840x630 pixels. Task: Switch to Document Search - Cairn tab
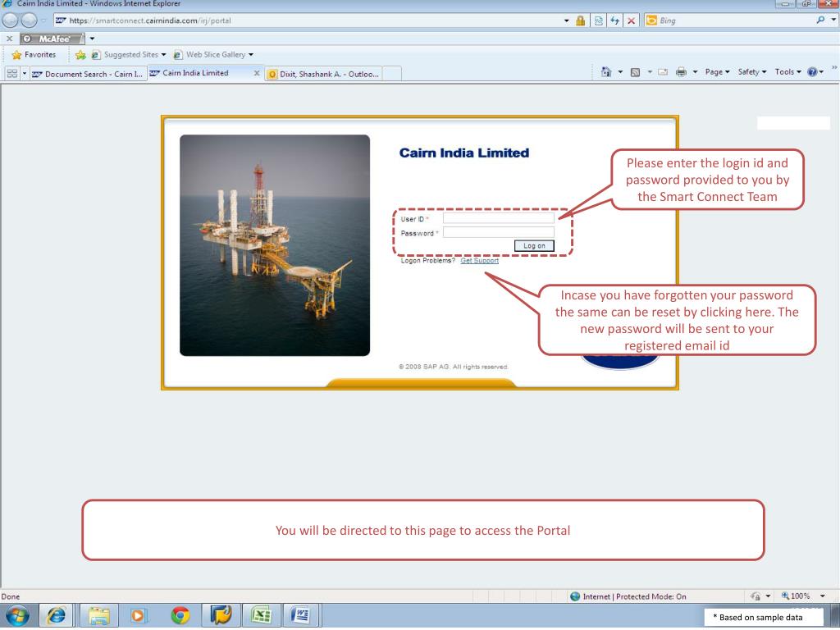click(89, 74)
